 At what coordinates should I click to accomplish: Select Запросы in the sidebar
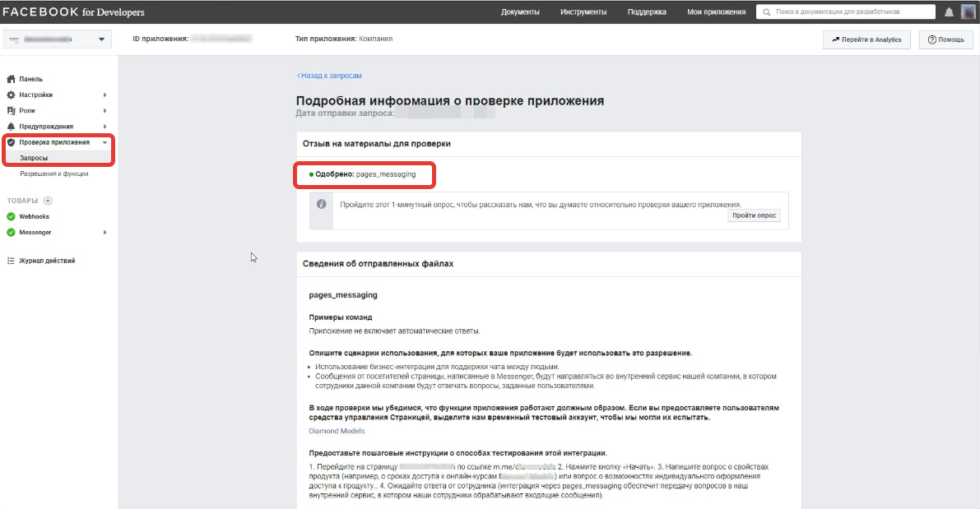click(34, 158)
